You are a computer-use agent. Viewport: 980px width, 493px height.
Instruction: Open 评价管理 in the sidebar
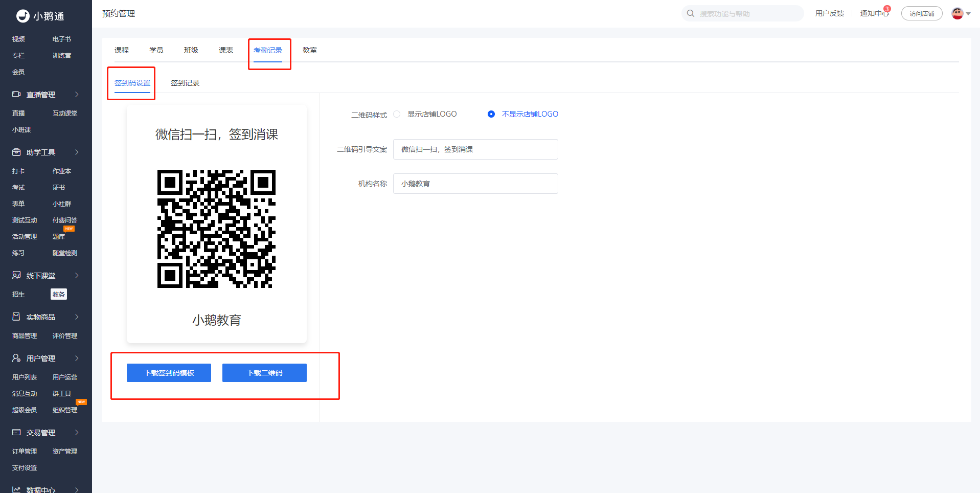[x=65, y=336]
